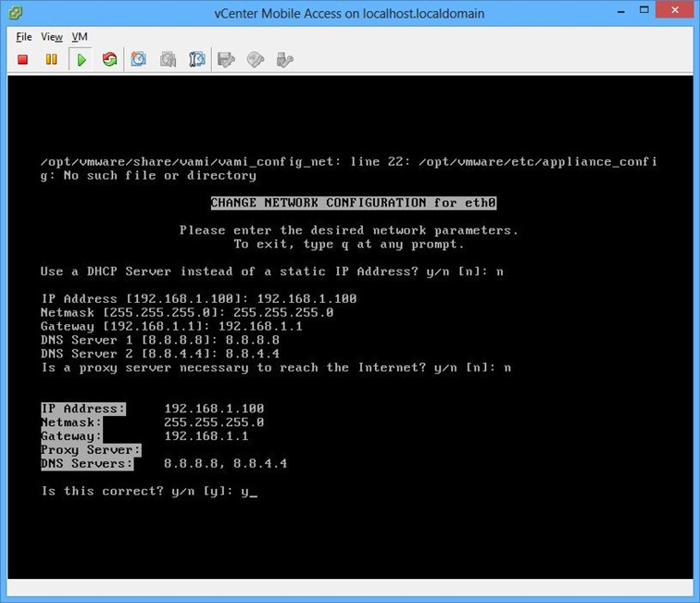Click the vSphere console window icon
Image resolution: width=700 pixels, height=603 pixels.
pyautogui.click(x=15, y=13)
